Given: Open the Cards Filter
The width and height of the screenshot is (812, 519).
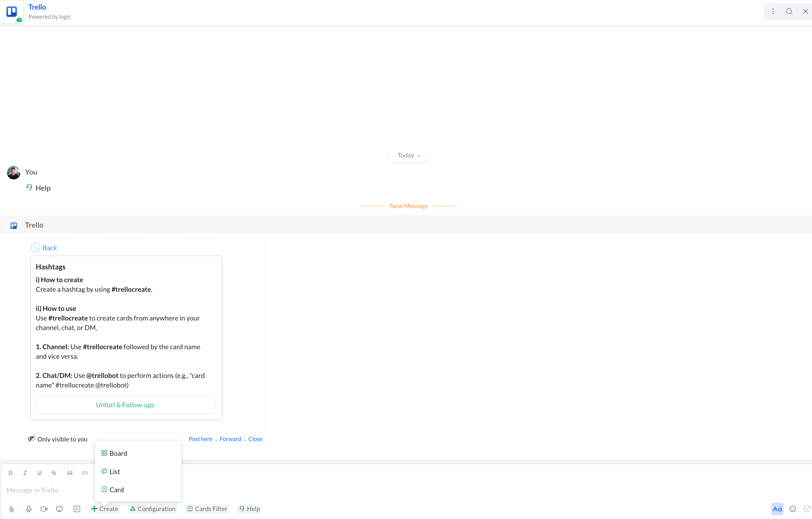Looking at the screenshot, I should [x=207, y=509].
